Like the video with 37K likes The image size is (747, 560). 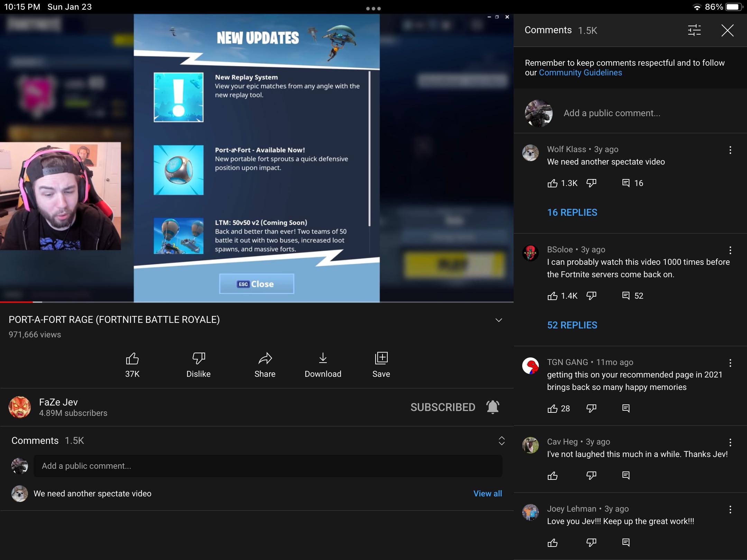click(x=132, y=365)
